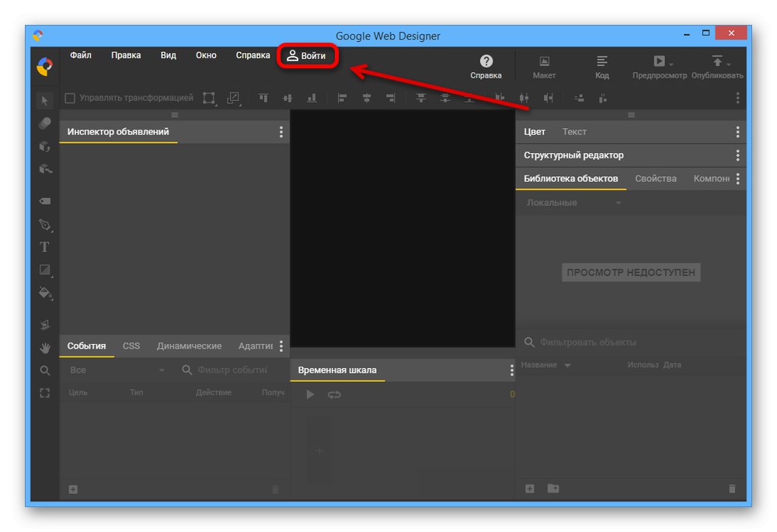Select the Pen tool in left toolbar
This screenshot has height=532, width=777.
pyautogui.click(x=45, y=224)
